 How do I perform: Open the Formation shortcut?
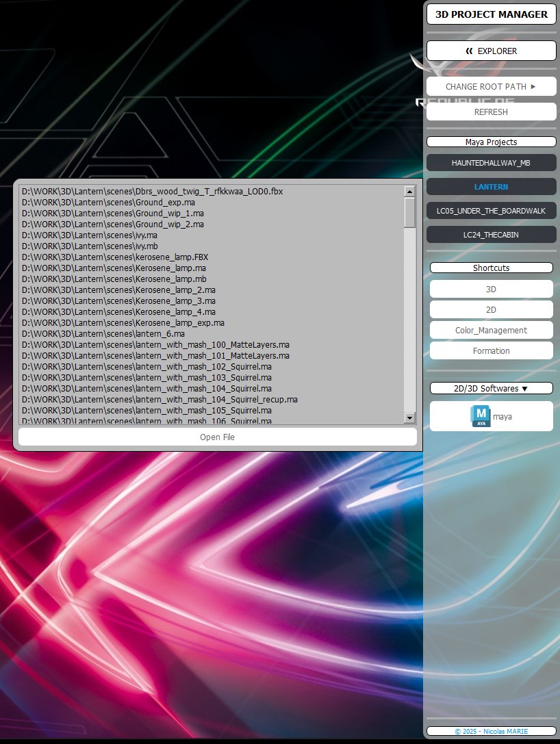[491, 351]
